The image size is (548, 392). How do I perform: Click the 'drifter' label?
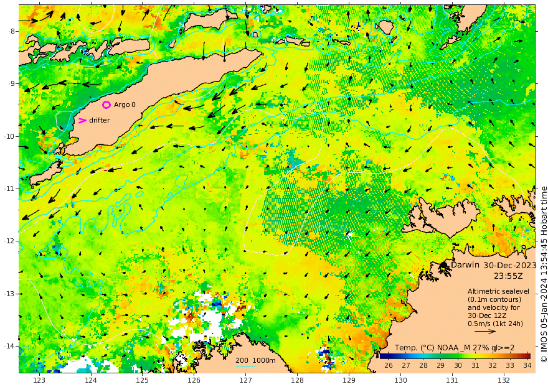point(100,120)
